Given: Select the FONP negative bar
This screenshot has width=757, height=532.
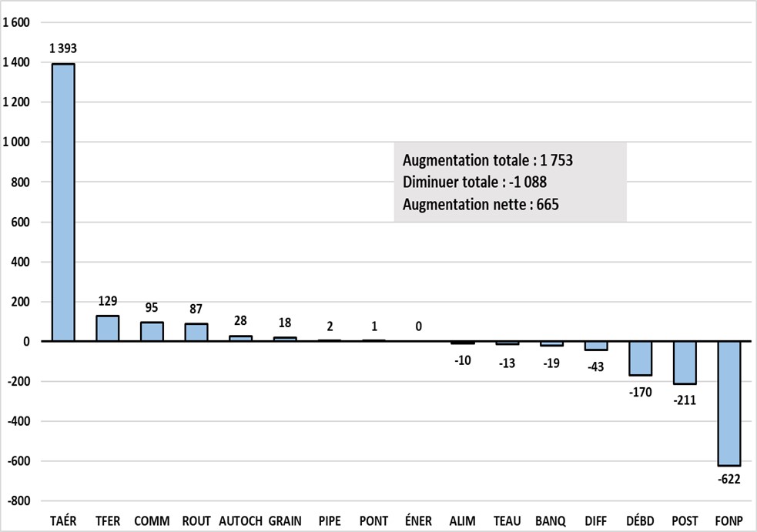Looking at the screenshot, I should (729, 403).
